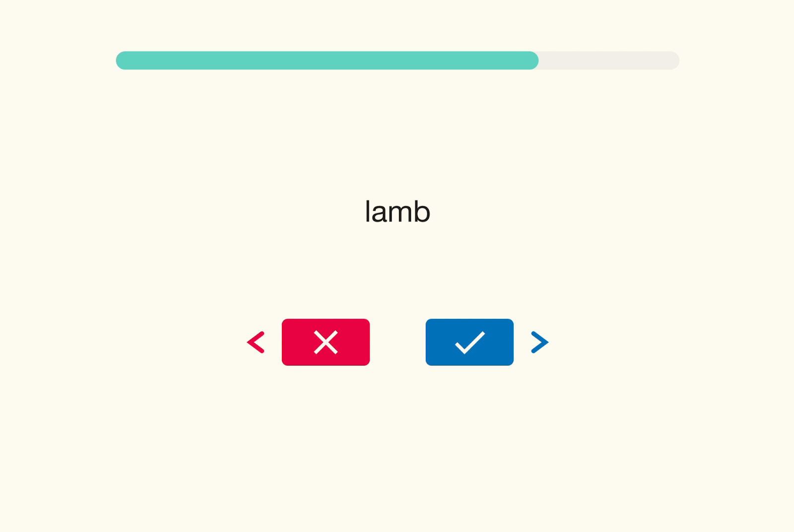Click the white X cross icon

tap(326, 342)
